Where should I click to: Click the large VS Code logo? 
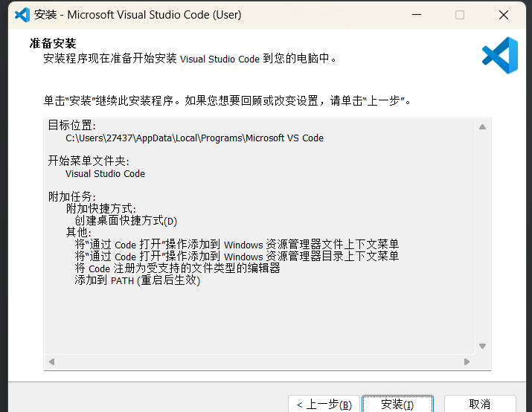point(500,55)
